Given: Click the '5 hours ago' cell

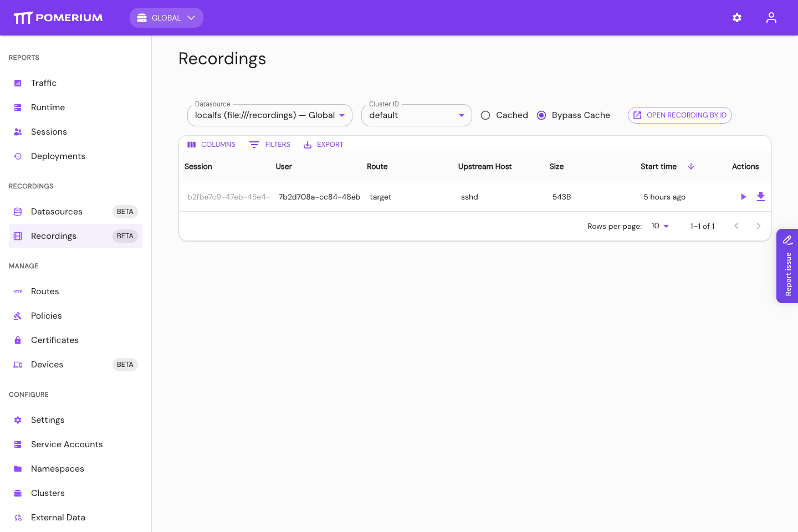Looking at the screenshot, I should (664, 197).
